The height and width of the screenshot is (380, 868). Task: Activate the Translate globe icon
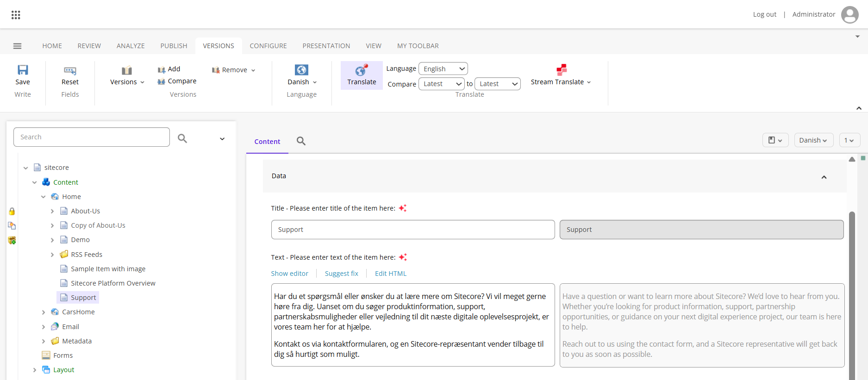point(361,70)
